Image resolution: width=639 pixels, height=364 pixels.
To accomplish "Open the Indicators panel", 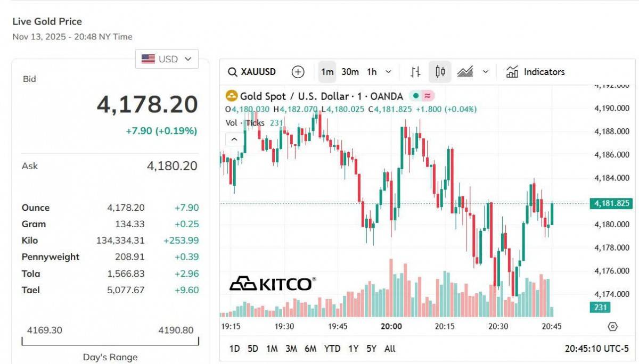I will [x=535, y=71].
